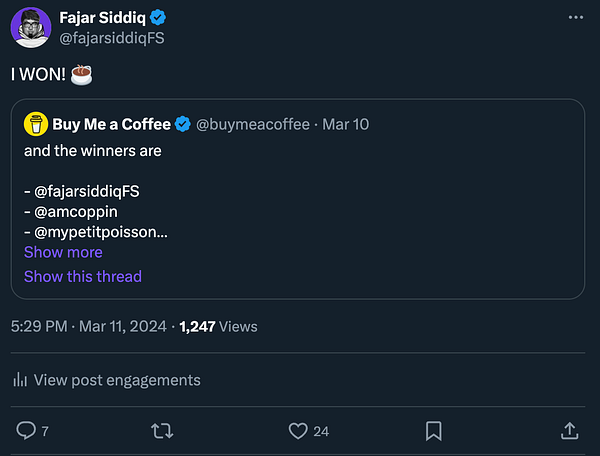Expand quoted tweet with Show more

pos(63,252)
